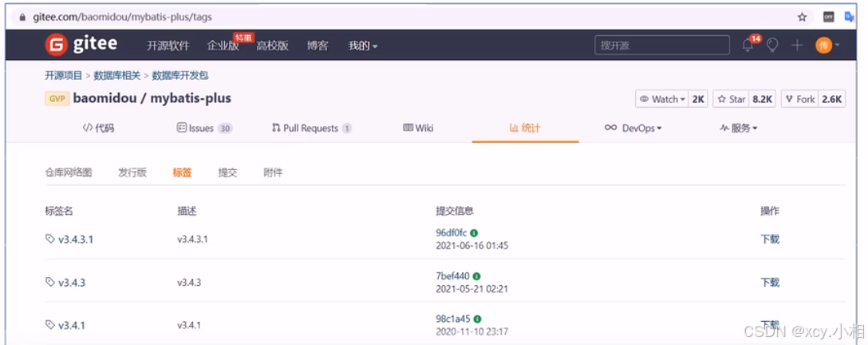Switch to the Pull Requests tab
Image resolution: width=868 pixels, height=345 pixels.
312,128
